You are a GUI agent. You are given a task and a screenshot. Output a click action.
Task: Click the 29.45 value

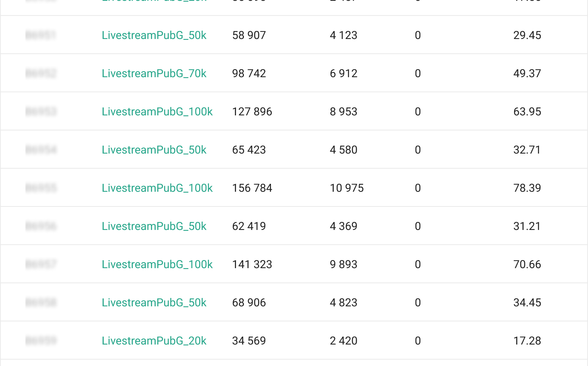pos(527,35)
